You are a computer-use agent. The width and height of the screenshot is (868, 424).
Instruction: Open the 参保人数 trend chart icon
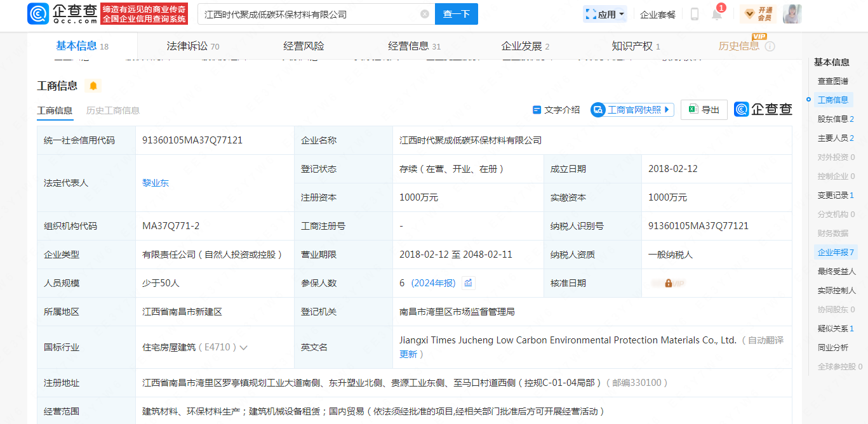pyautogui.click(x=468, y=283)
